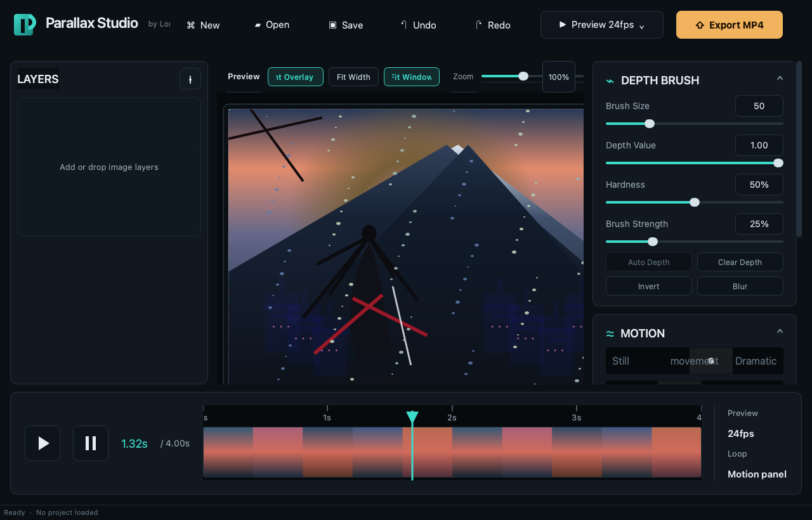Click the No project loaded status text
Image resolution: width=812 pixels, height=520 pixels.
tap(67, 512)
